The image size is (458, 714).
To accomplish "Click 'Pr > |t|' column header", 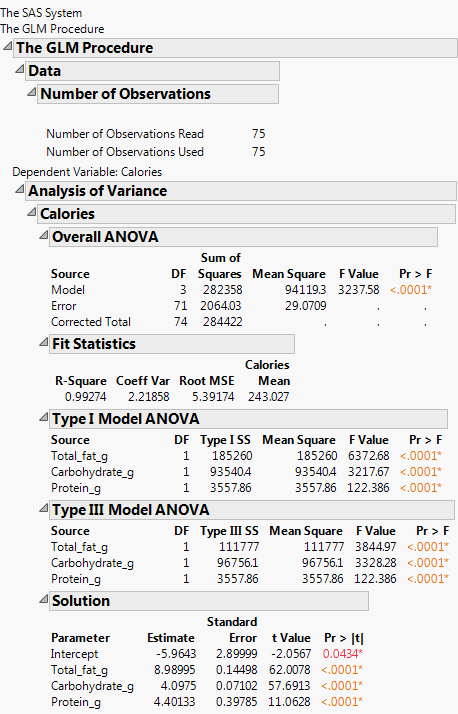I will [x=344, y=638].
